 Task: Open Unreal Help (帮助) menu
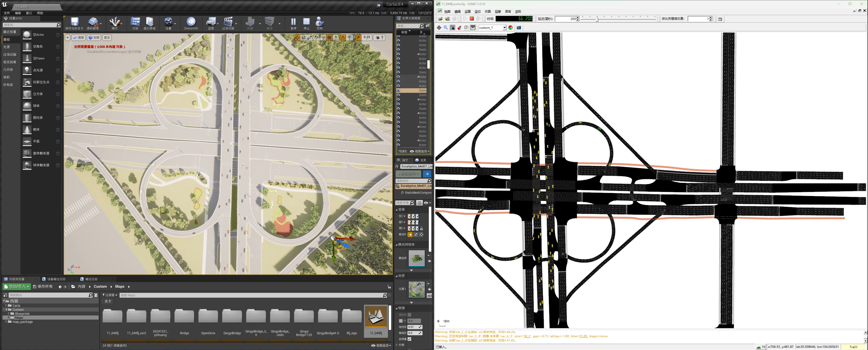point(40,13)
